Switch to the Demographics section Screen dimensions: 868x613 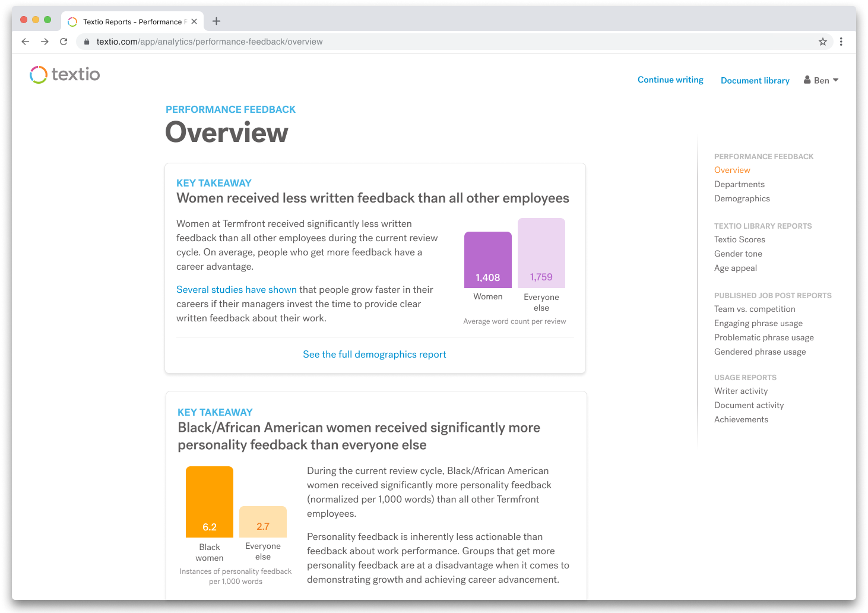pyautogui.click(x=742, y=198)
